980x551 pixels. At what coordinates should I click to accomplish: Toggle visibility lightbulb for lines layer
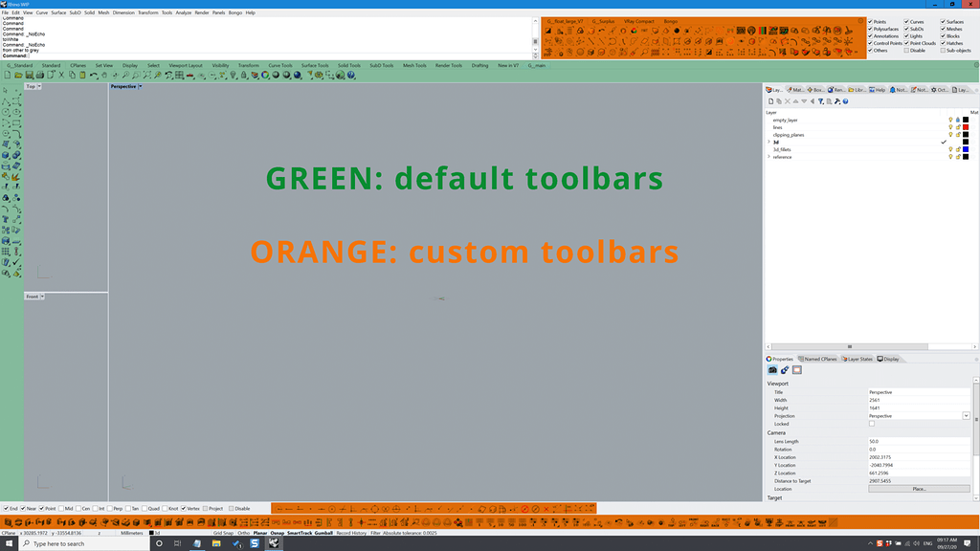click(x=950, y=127)
